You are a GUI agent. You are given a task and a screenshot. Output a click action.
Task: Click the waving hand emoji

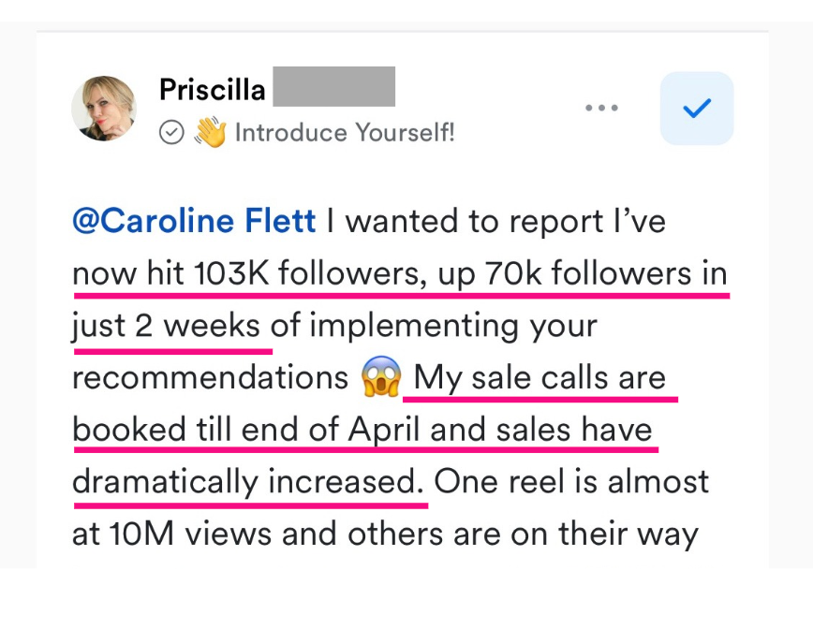pyautogui.click(x=210, y=133)
